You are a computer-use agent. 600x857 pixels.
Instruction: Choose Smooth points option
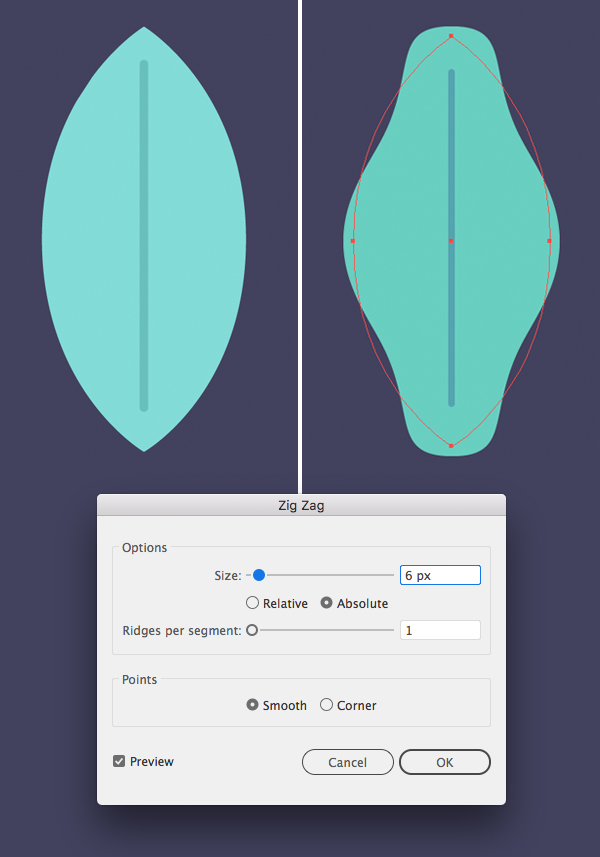pyautogui.click(x=253, y=705)
